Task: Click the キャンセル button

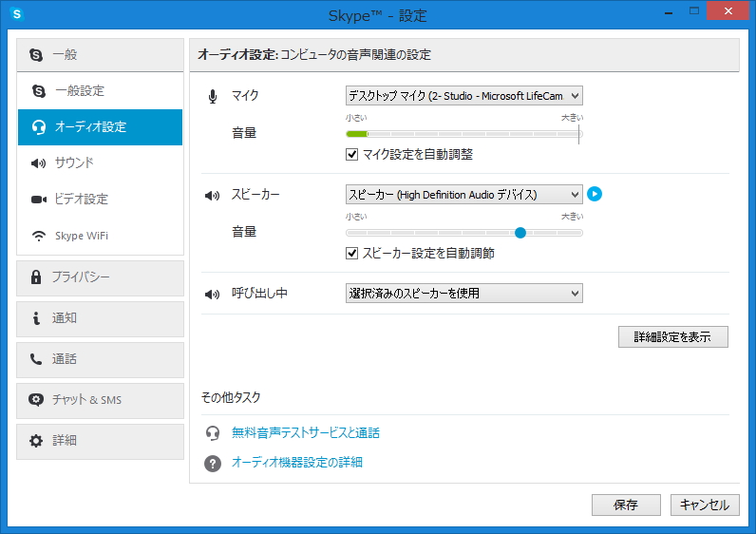Action: point(705,505)
